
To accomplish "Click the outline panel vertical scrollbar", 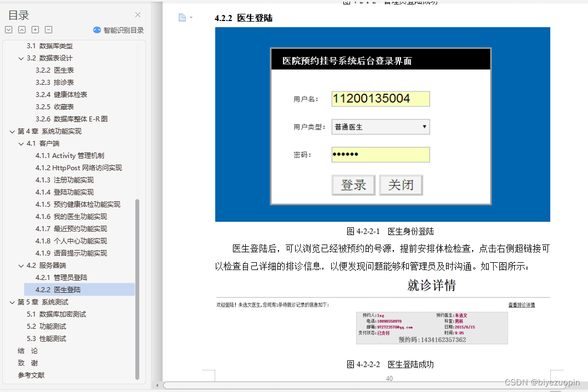I will click(137, 289).
